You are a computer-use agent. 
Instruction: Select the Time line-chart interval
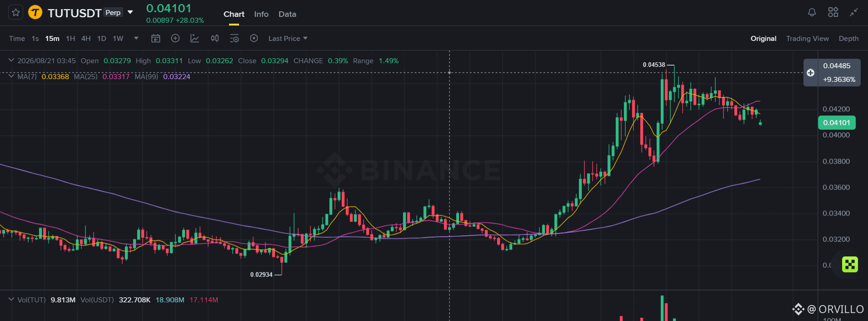pos(17,39)
